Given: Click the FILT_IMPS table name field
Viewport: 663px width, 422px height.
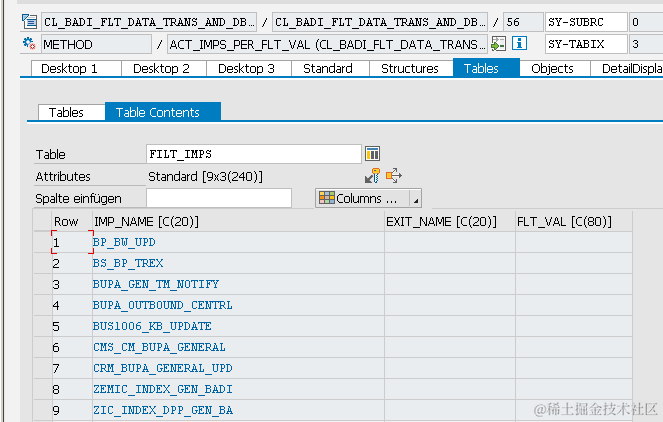Looking at the screenshot, I should coord(254,154).
